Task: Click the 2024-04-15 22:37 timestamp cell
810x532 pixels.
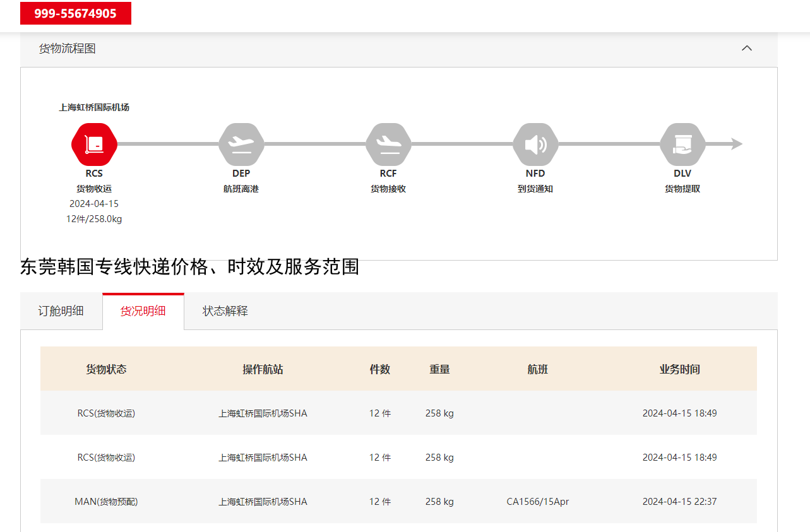Action: 679,502
